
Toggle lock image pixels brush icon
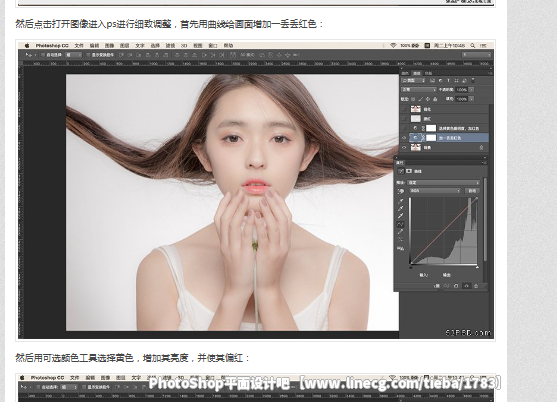(x=421, y=99)
